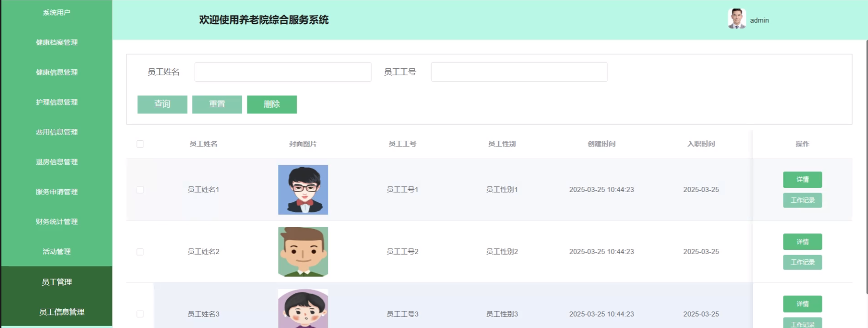Collapse the 员工管理 sidebar section
Image resolution: width=868 pixels, height=328 pixels.
click(56, 282)
